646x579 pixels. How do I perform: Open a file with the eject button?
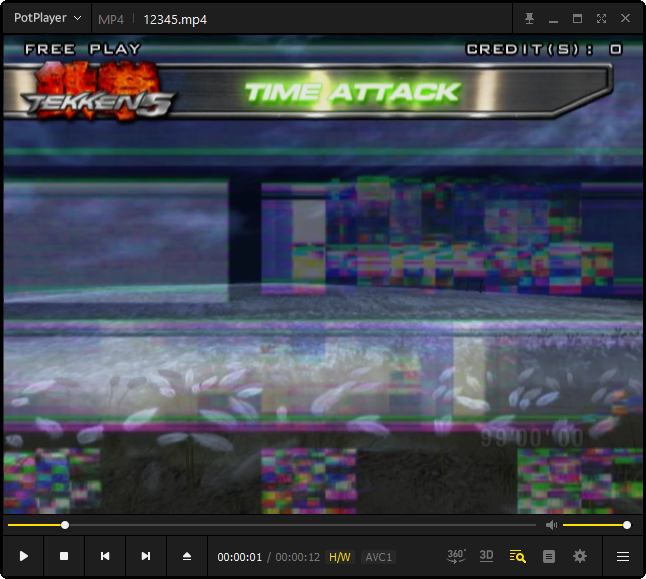[x=187, y=556]
